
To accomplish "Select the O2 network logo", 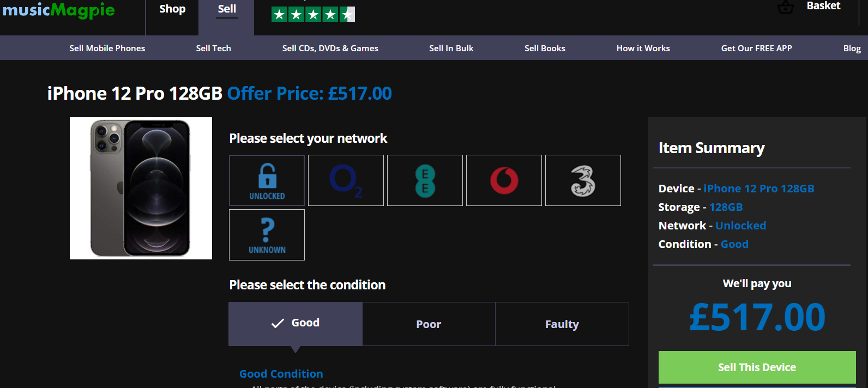I will (x=346, y=180).
